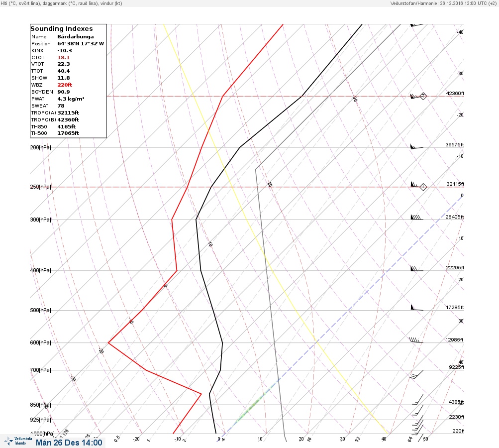Click the 22295ft altitude label
Screen dimensions: 499x448
point(455,268)
